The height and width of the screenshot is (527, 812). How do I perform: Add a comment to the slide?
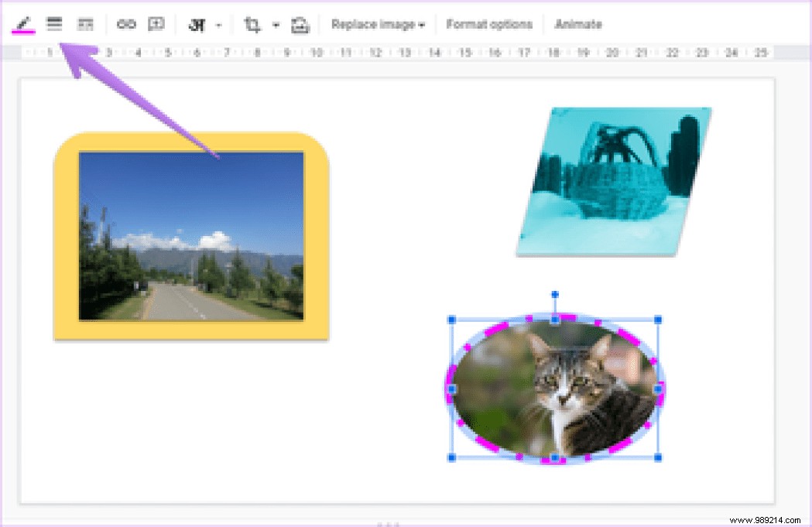pos(156,24)
